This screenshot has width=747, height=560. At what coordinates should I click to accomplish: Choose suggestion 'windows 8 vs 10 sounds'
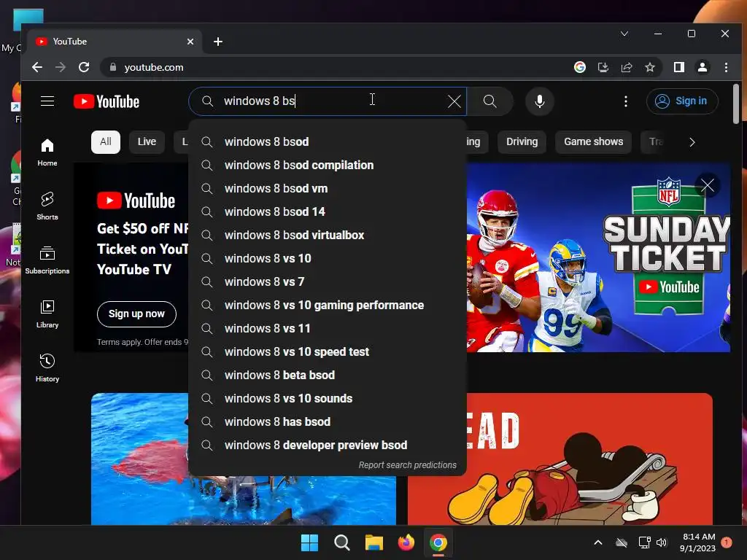click(x=328, y=399)
